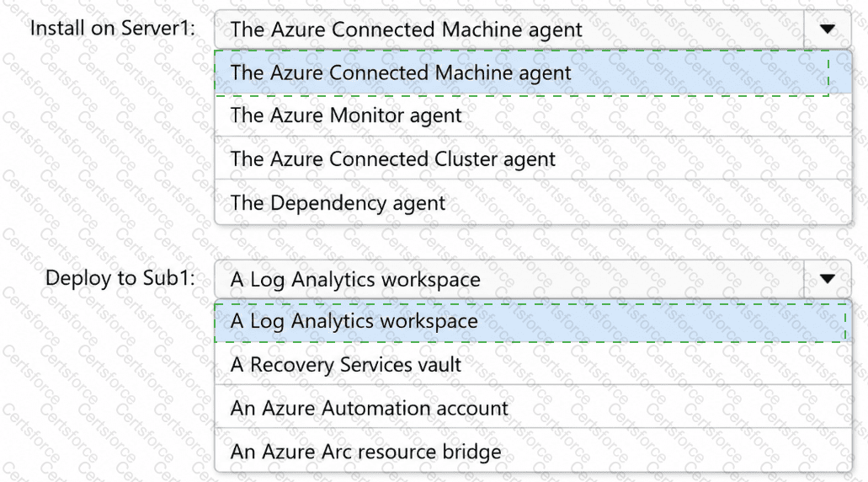
Task: Open the Deploy to Sub1 dropdown arrow
Action: click(827, 279)
